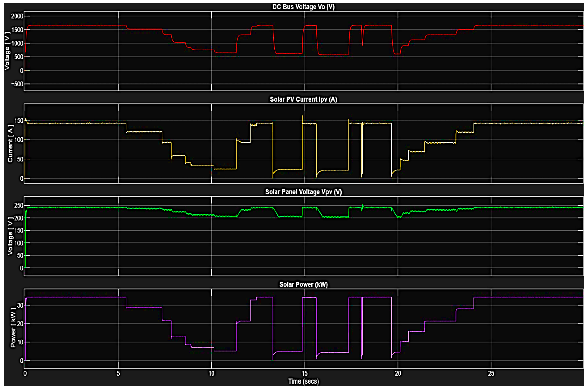Image resolution: width=588 pixels, height=390 pixels.
Task: Select "Voltage [ V ]" label of DC bus plot
Action: [7, 51]
